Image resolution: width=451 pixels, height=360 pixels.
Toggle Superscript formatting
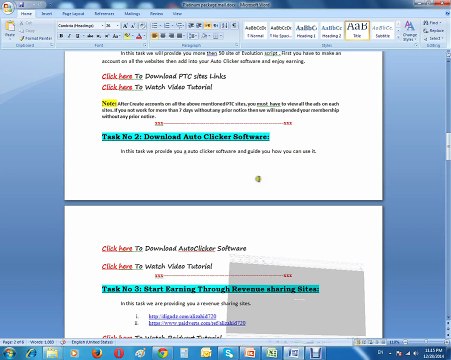coord(107,36)
